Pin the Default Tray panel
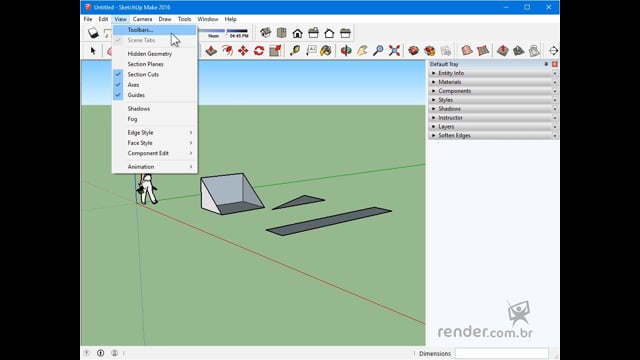The width and height of the screenshot is (640, 360). pyautogui.click(x=546, y=64)
